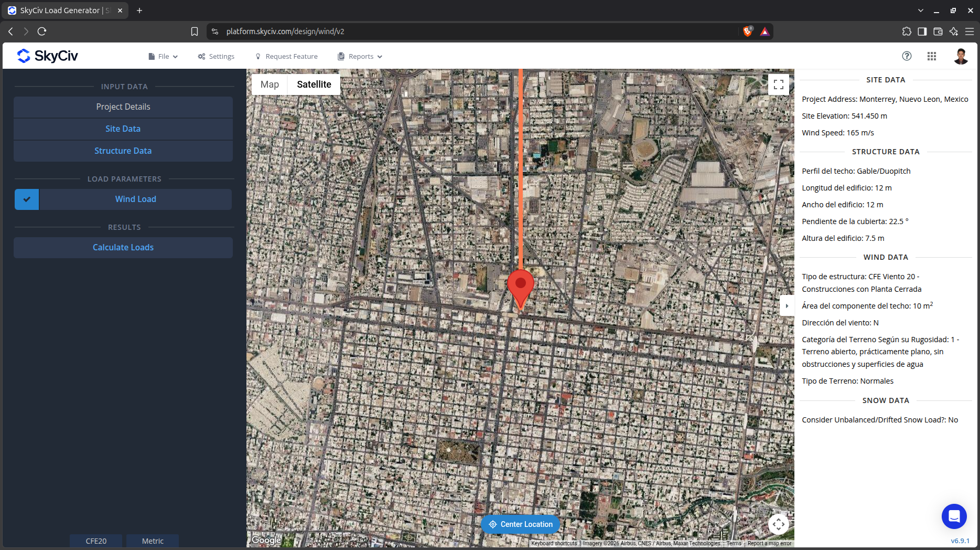The width and height of the screenshot is (980, 550).
Task: Open the Request Feature menu item
Action: (x=286, y=57)
